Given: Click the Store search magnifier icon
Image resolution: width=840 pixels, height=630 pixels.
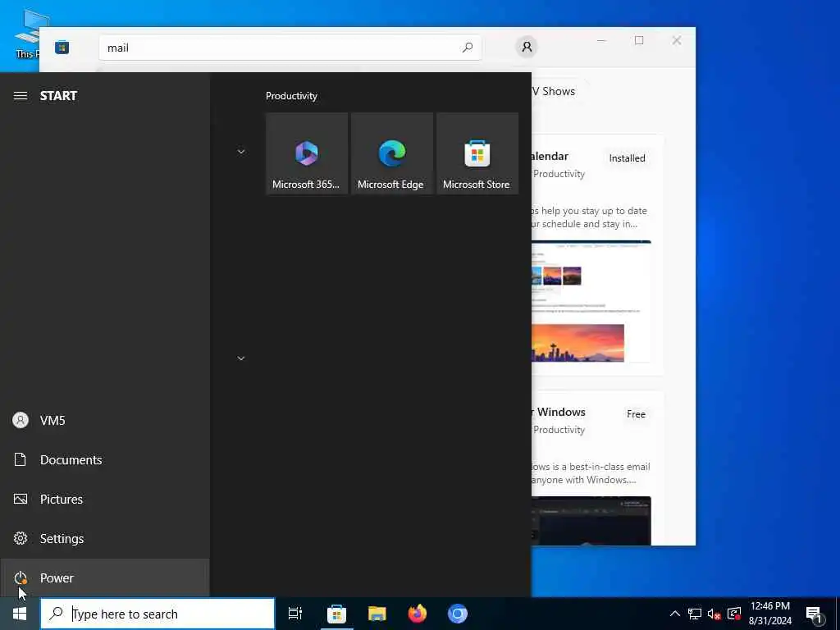Looking at the screenshot, I should click(x=468, y=48).
